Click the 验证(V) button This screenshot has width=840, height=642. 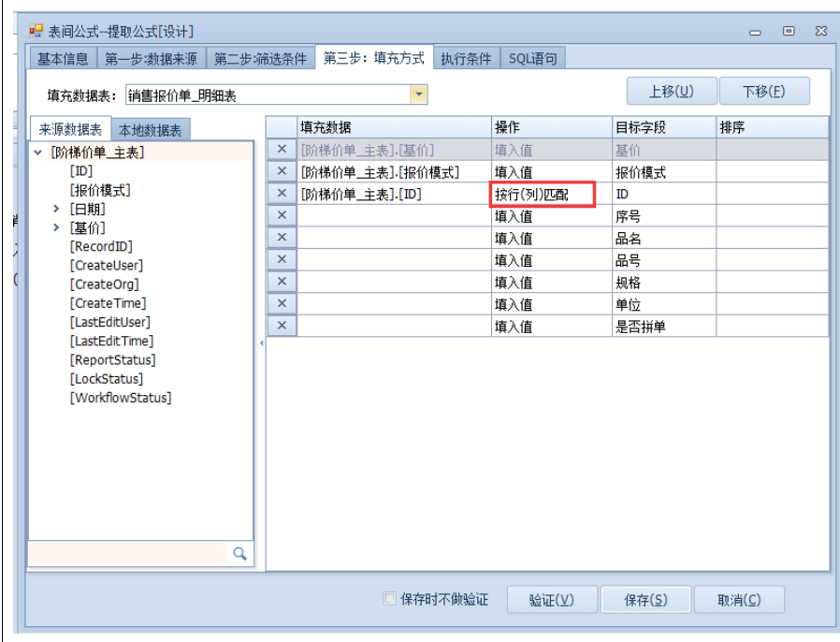coord(551,600)
